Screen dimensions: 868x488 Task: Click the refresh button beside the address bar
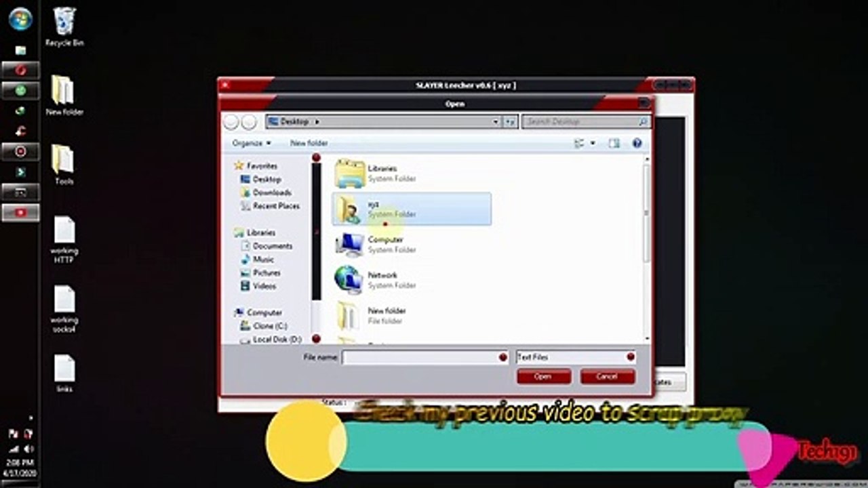point(511,122)
